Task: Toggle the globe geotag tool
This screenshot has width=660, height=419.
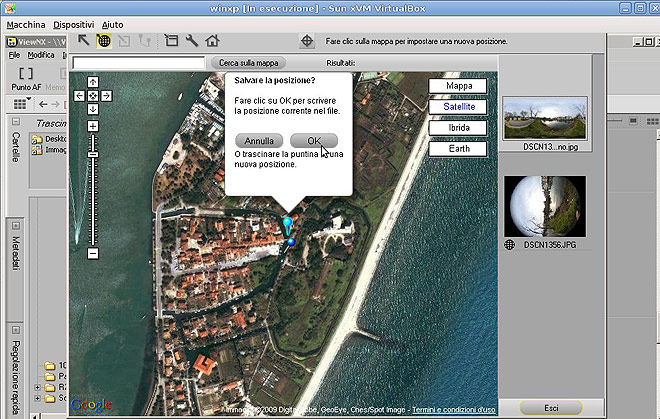Action: tap(104, 41)
